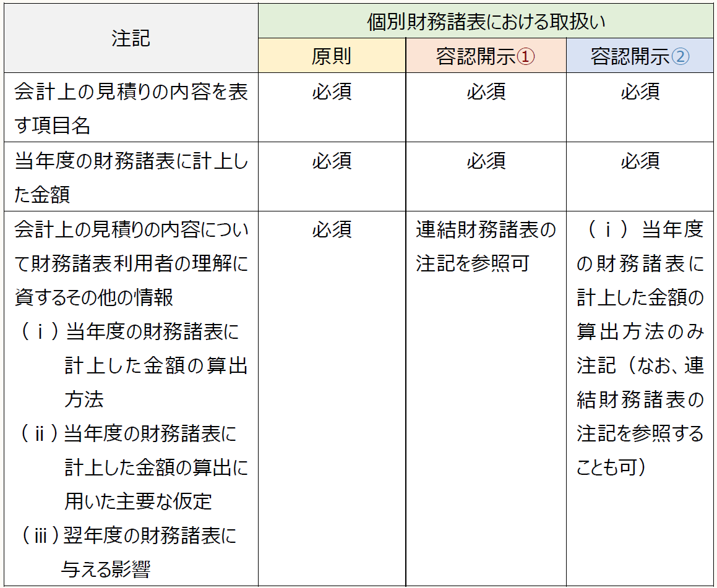Viewport: 717px width, 588px height.
Task: Click the 注記 header cell
Action: pos(131,38)
